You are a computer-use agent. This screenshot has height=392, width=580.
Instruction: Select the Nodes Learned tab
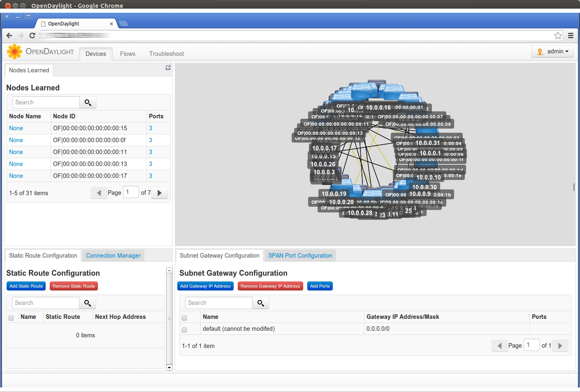(29, 70)
